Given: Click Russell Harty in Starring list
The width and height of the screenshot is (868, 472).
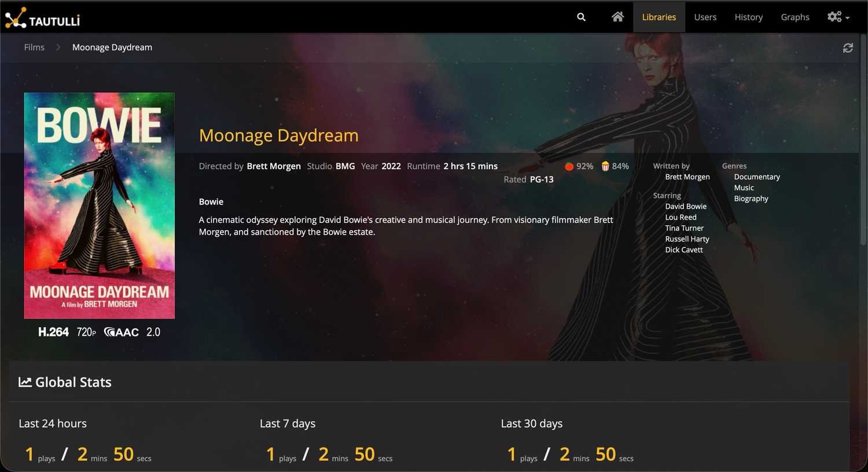Looking at the screenshot, I should coord(687,239).
